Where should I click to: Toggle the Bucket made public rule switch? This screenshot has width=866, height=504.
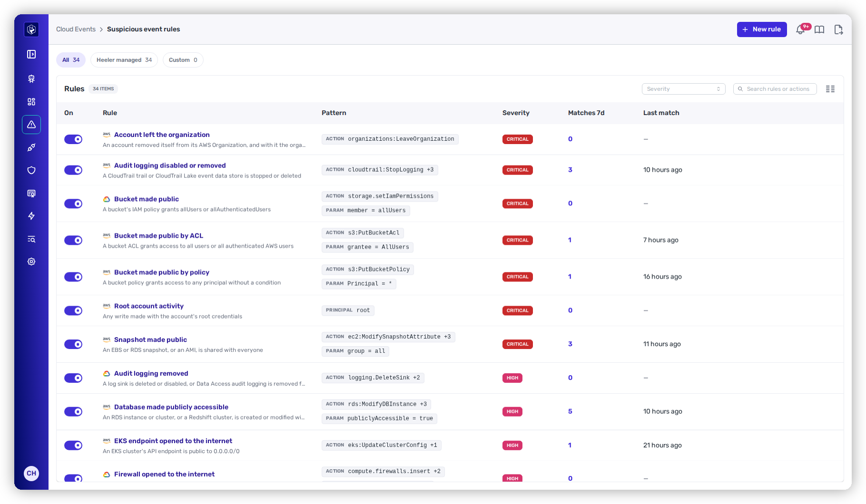click(73, 204)
